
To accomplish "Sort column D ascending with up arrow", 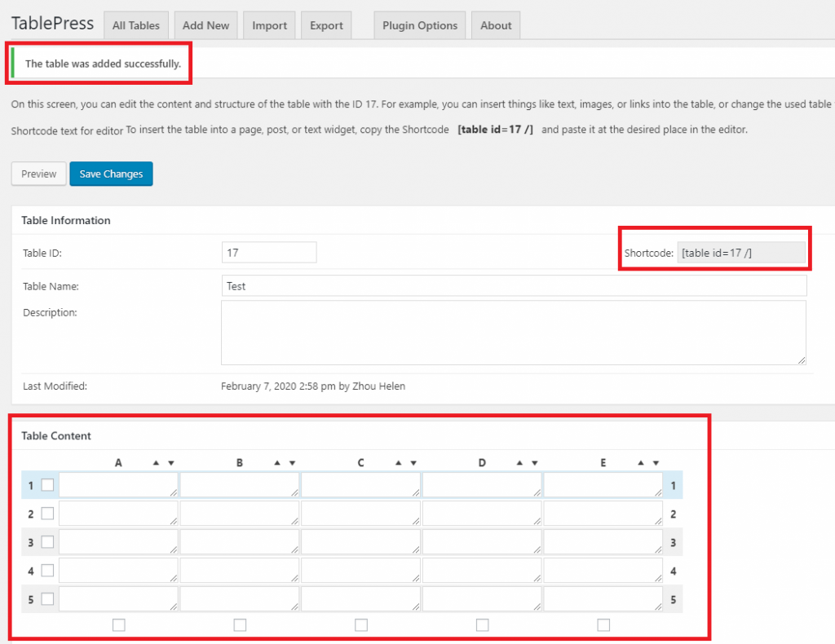I will pyautogui.click(x=519, y=463).
